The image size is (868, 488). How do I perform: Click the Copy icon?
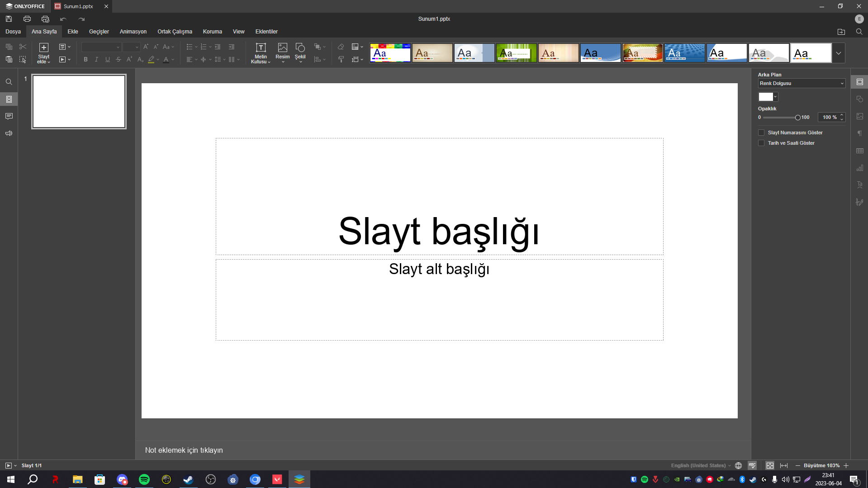(x=9, y=47)
